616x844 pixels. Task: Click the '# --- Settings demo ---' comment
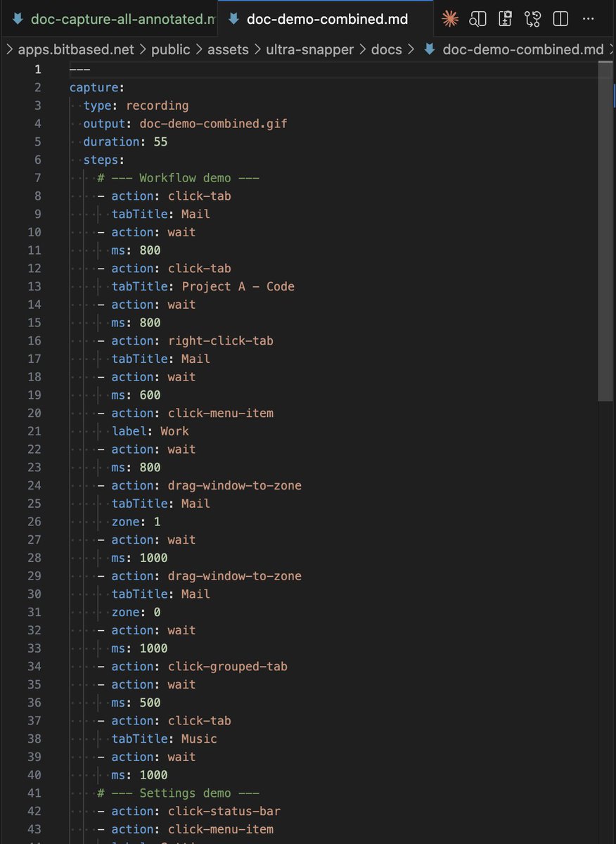[x=179, y=793]
